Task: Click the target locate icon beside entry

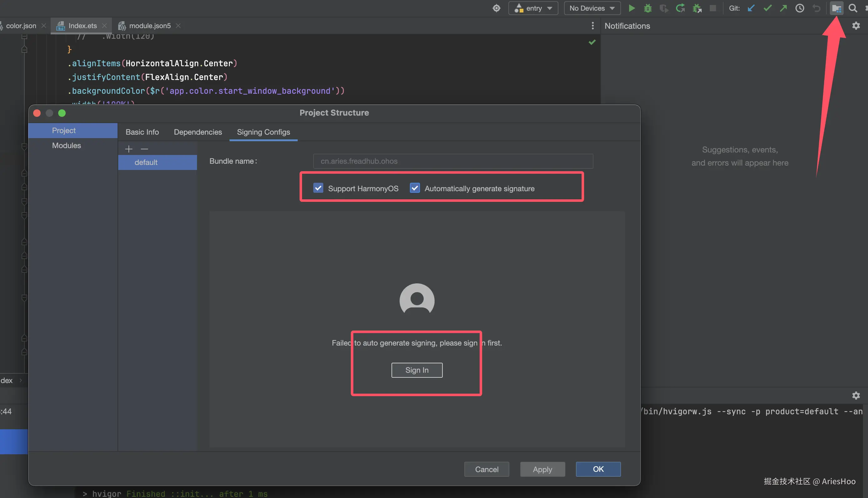Action: tap(496, 8)
